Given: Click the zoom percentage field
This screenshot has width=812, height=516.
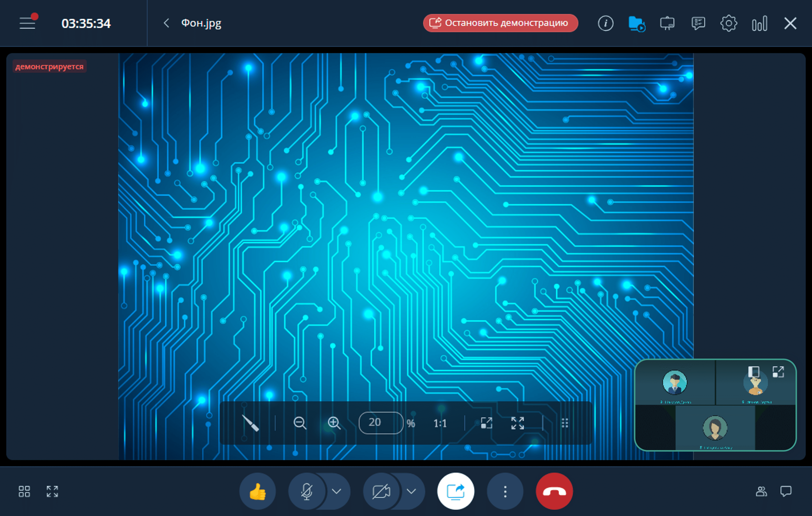Looking at the screenshot, I should [380, 423].
